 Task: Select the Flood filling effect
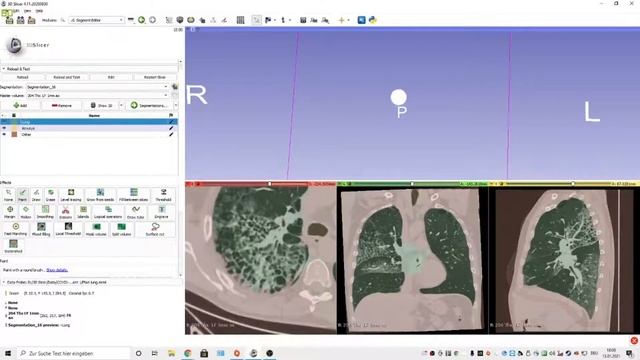click(41, 229)
